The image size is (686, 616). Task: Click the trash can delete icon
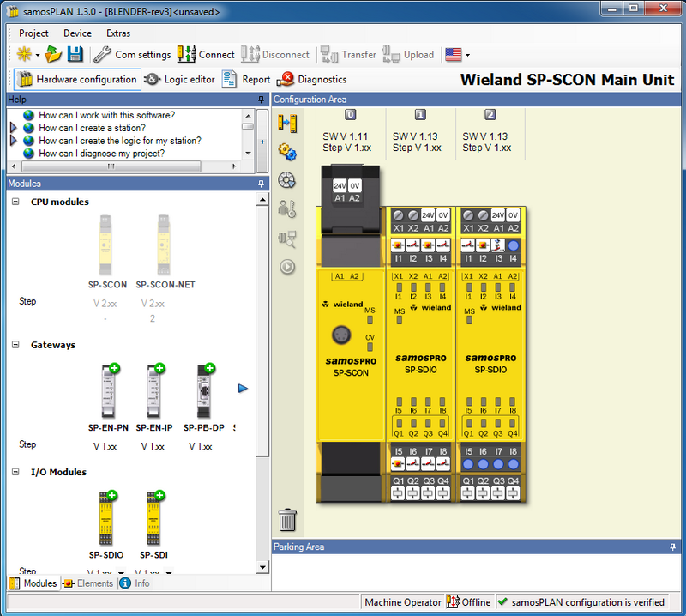[x=287, y=519]
